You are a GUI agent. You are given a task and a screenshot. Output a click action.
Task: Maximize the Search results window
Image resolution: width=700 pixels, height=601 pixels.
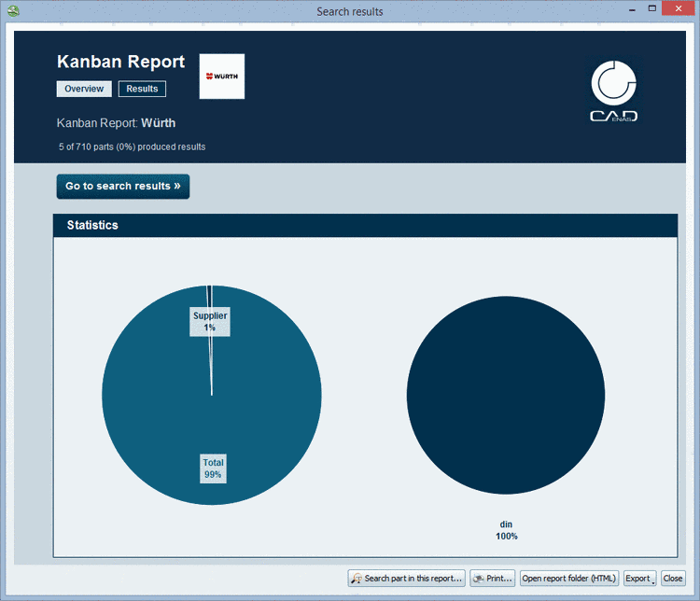(652, 8)
